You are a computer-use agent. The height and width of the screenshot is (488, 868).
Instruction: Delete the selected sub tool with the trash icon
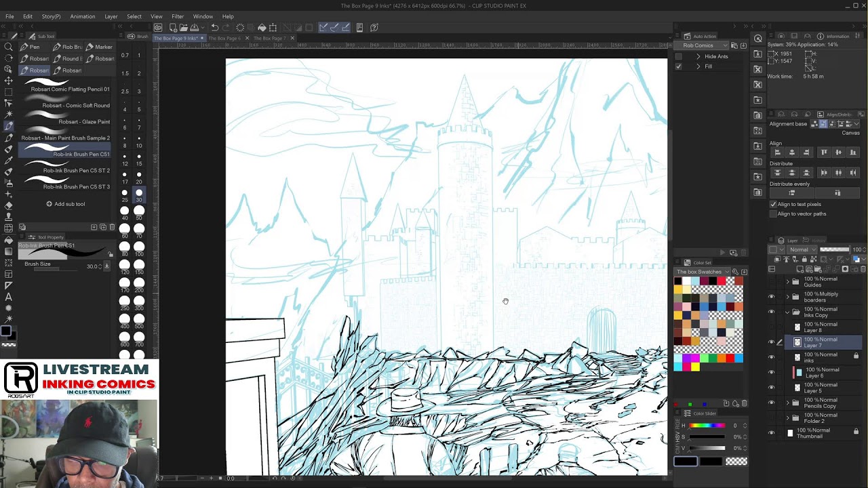point(112,227)
